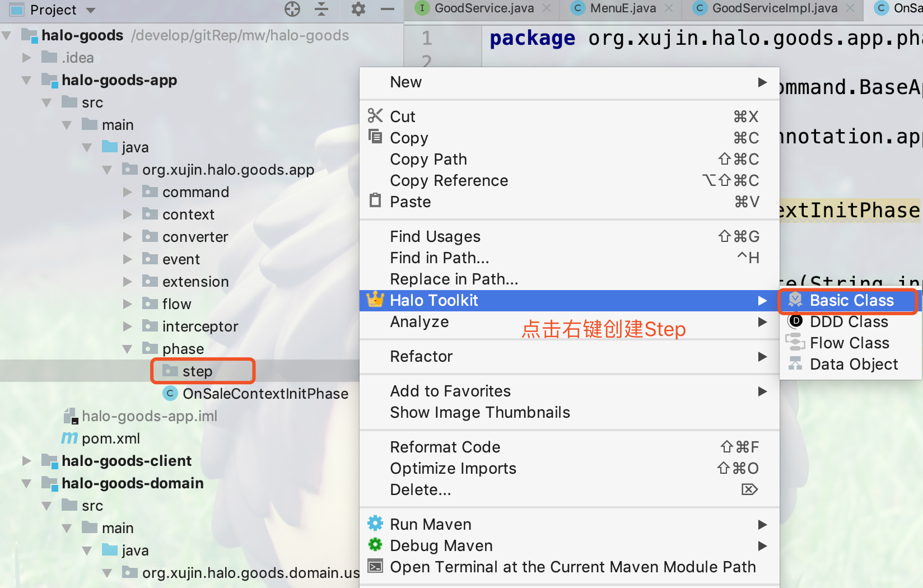The image size is (923, 588).
Task: Select Copy Path from context menu
Action: tap(569, 159)
